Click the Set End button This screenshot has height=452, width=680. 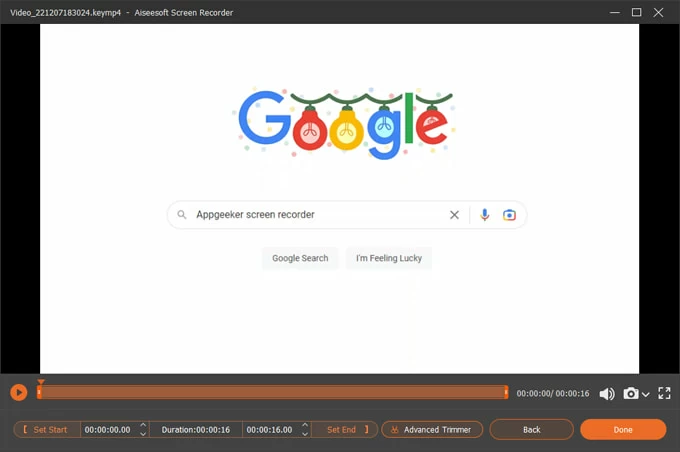[x=345, y=429]
